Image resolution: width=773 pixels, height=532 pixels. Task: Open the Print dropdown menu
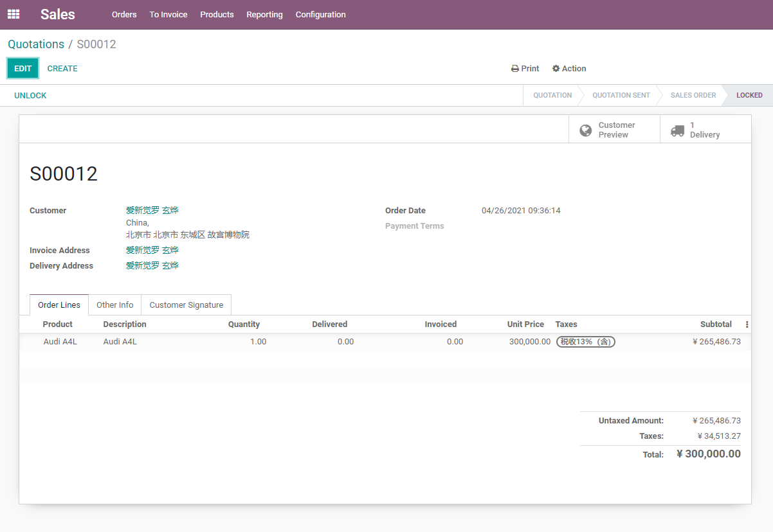click(x=525, y=69)
